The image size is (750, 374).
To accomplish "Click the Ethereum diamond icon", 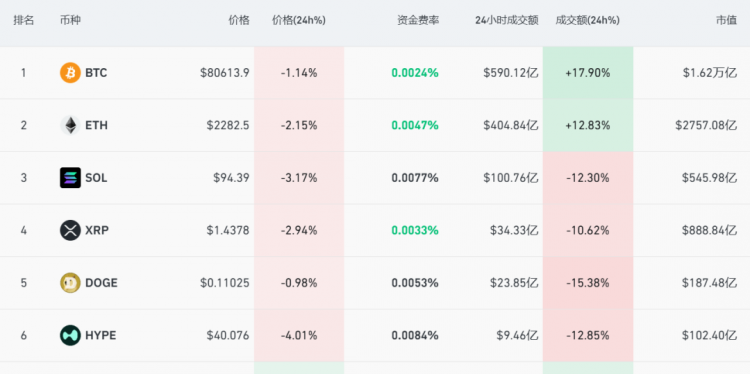I will [x=70, y=125].
